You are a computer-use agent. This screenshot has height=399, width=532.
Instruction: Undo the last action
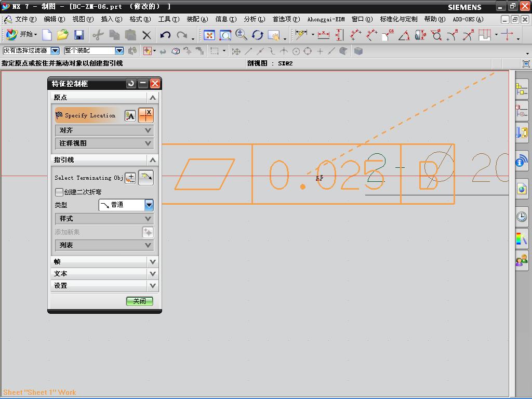[x=165, y=35]
